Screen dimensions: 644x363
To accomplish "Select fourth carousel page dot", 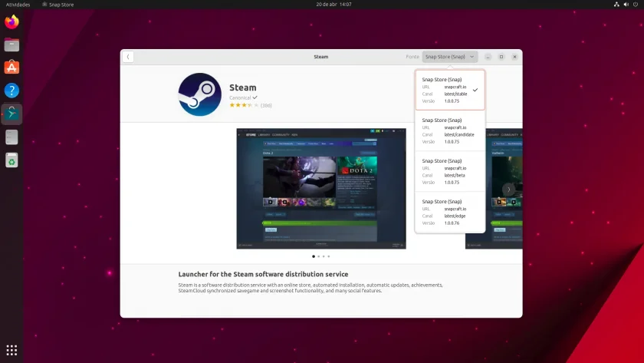I will click(x=329, y=256).
